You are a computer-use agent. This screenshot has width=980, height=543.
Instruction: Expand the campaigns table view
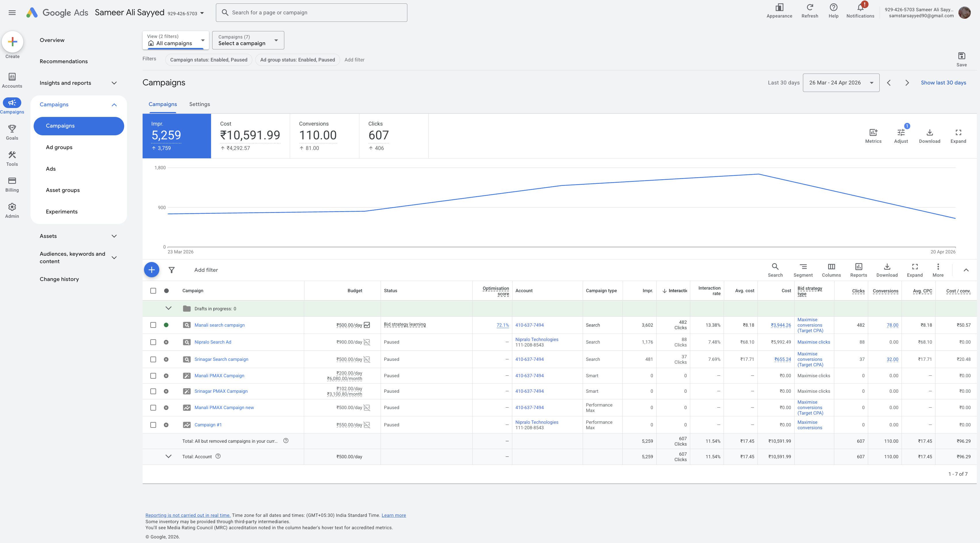[914, 270]
